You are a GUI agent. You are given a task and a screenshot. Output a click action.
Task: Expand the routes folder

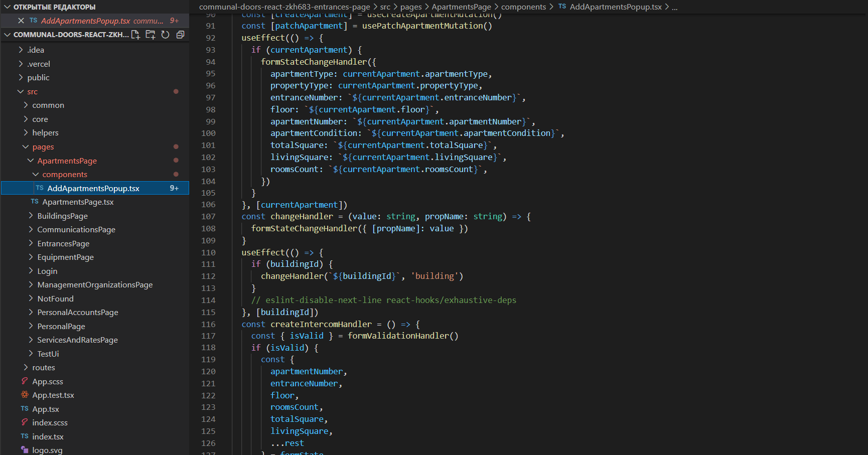pyautogui.click(x=43, y=368)
